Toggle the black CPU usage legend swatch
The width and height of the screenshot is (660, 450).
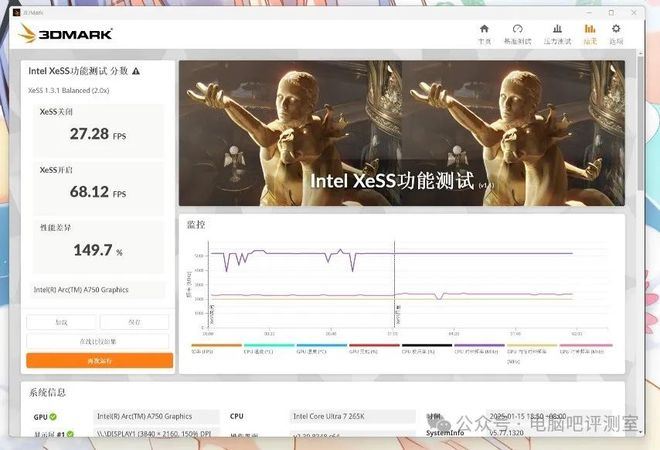[x=427, y=345]
